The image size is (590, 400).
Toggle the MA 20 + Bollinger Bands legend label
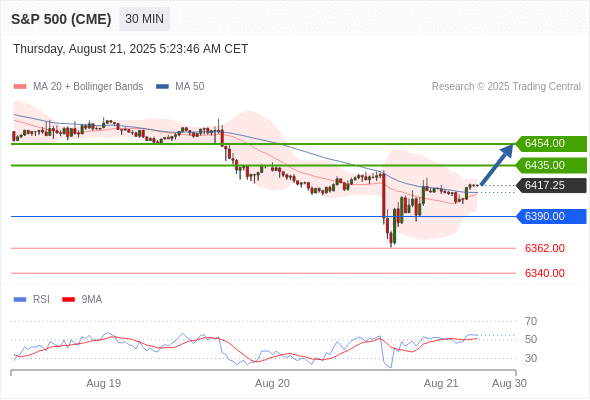(x=88, y=87)
